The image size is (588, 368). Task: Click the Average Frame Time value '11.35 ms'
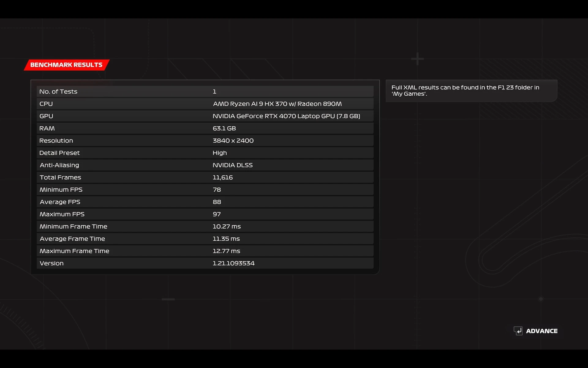(x=226, y=239)
